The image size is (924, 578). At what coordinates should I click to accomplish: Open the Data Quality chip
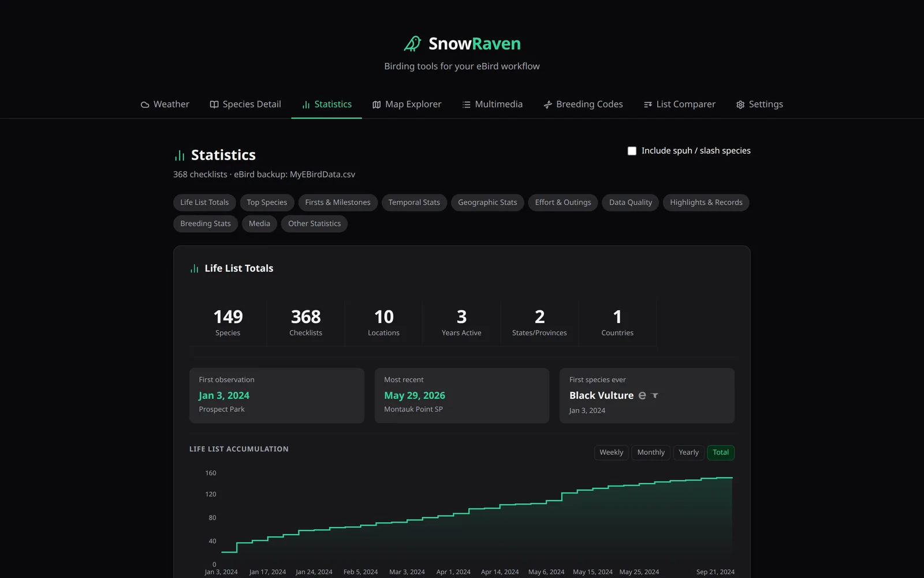(631, 202)
